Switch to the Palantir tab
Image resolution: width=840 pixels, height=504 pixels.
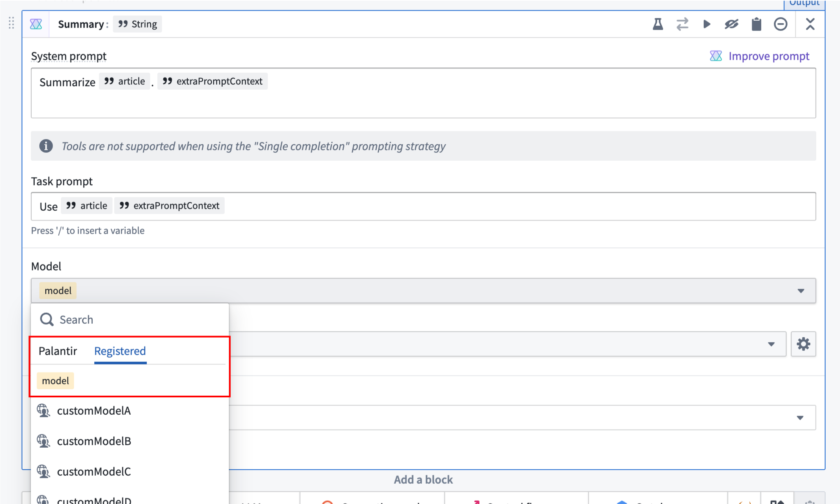(x=58, y=351)
